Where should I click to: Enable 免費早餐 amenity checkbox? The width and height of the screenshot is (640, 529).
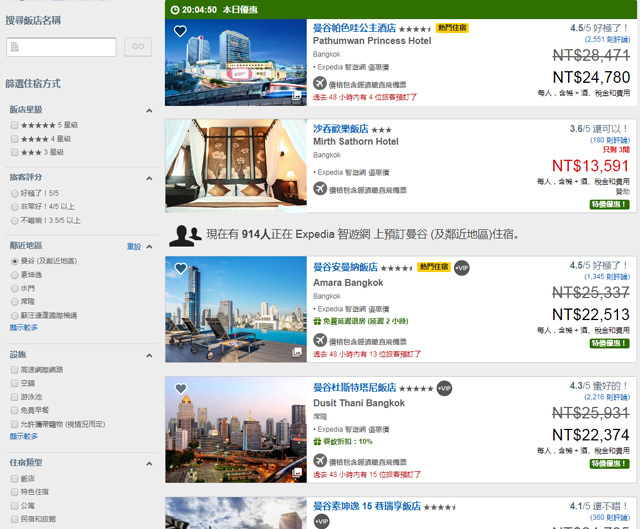click(x=14, y=410)
